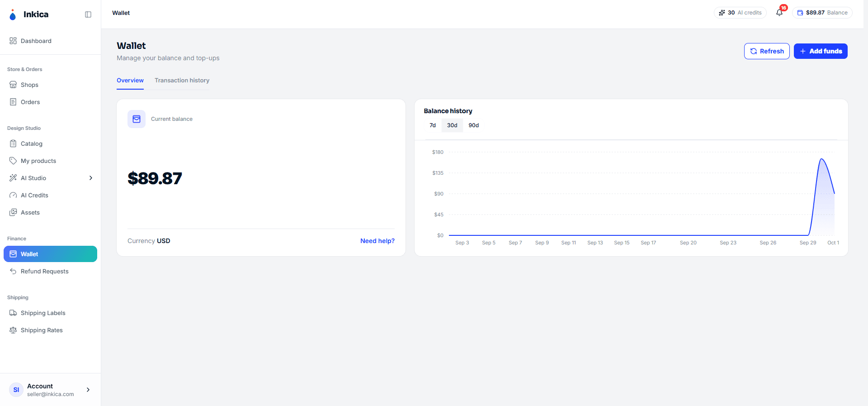This screenshot has width=868, height=406.
Task: Open the 30 AI credits pill
Action: 740,13
